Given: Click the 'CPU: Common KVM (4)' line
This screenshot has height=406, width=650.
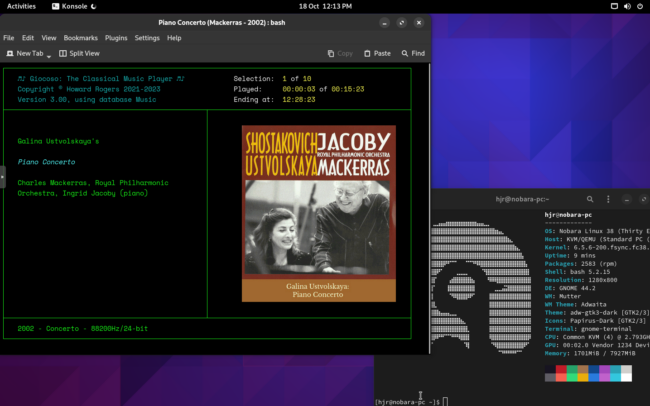Looking at the screenshot, I should (x=597, y=337).
